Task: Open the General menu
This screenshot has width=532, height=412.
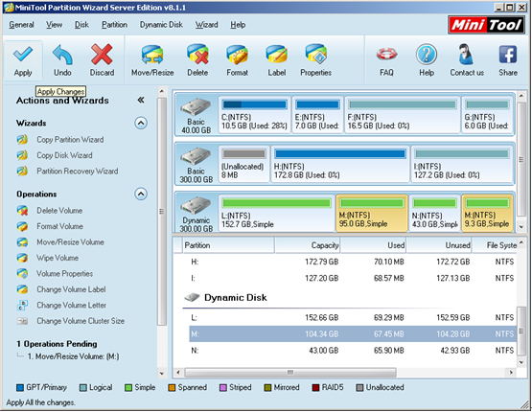Action: [21, 25]
